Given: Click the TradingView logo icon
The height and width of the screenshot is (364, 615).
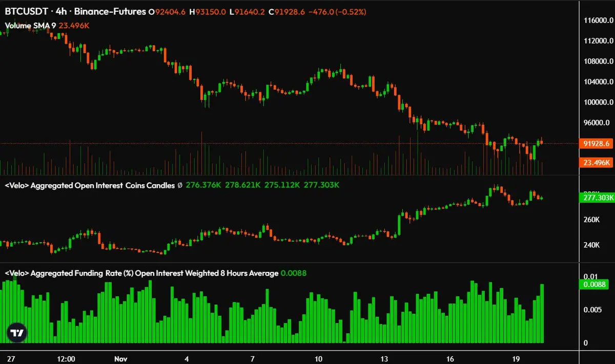Looking at the screenshot, I should [17, 333].
